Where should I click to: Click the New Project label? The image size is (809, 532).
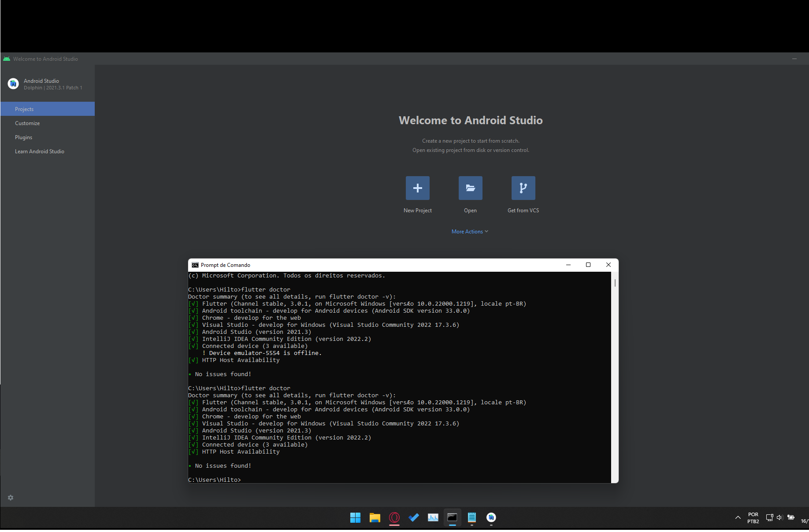tap(418, 211)
